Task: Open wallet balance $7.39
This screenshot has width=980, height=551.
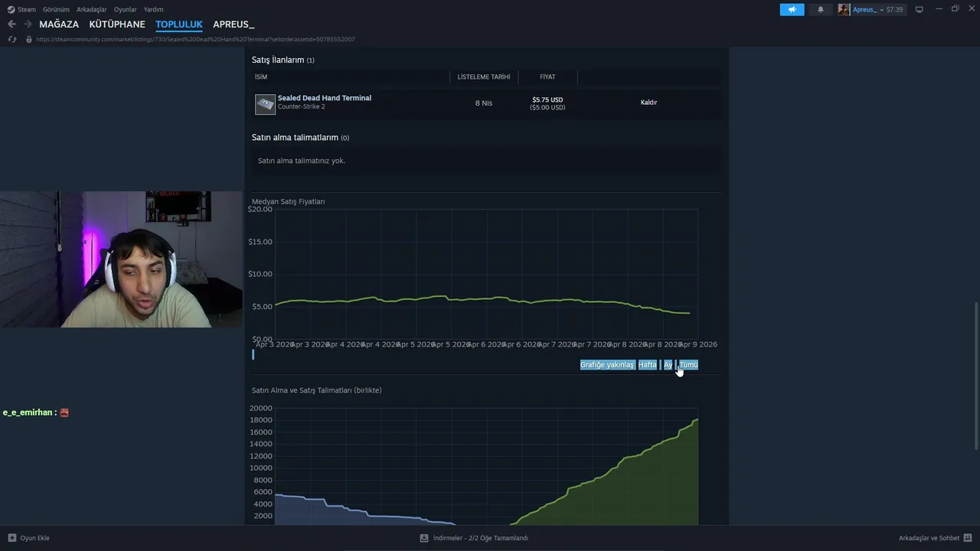Action: pyautogui.click(x=894, y=9)
